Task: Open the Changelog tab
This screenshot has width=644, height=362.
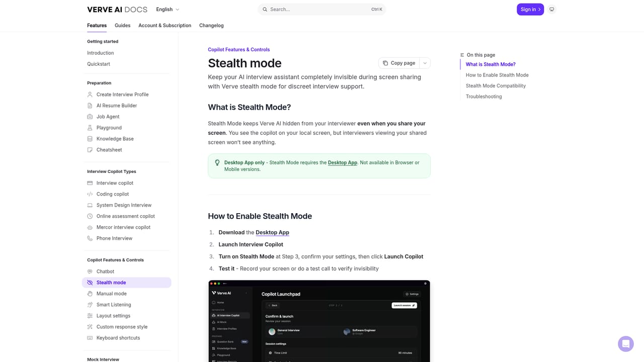Action: [211, 26]
